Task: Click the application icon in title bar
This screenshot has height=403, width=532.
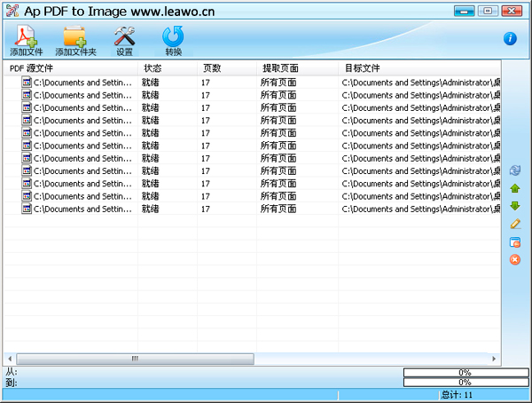Action: pos(12,11)
